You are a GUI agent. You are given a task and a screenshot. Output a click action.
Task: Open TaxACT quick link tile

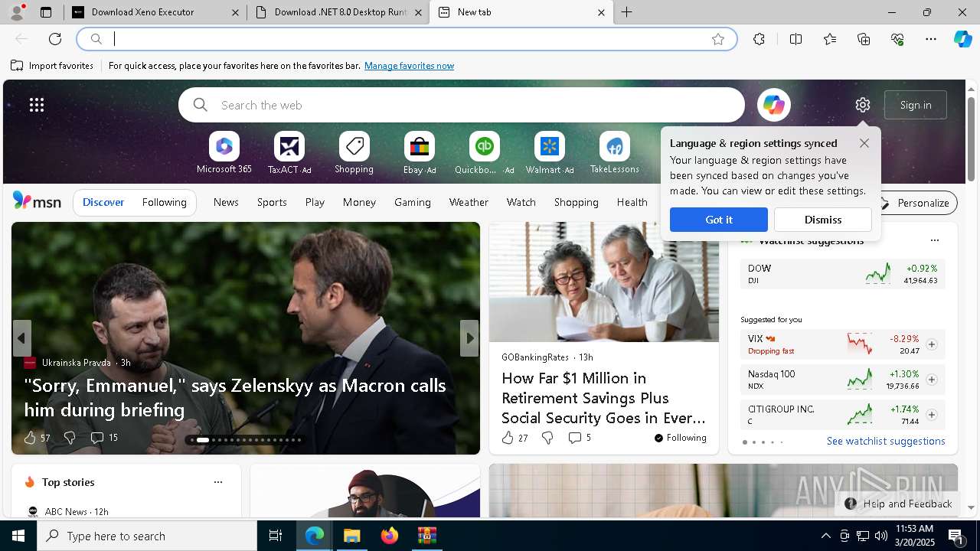[289, 153]
